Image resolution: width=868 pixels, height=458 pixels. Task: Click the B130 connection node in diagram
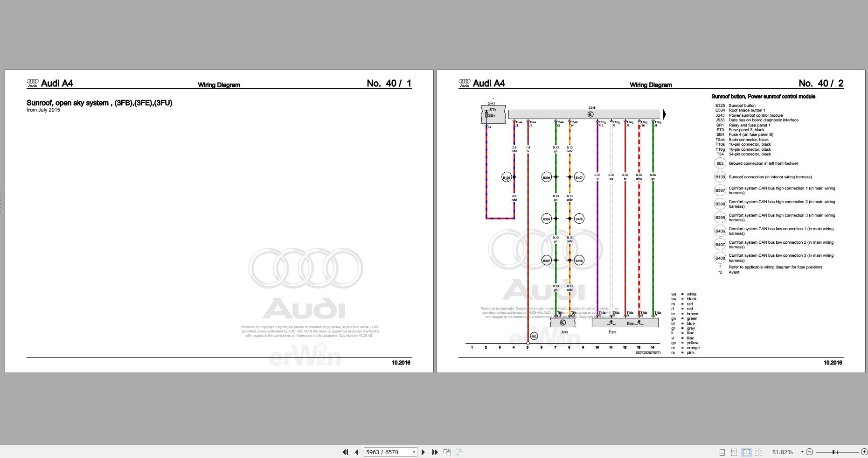pyautogui.click(x=507, y=177)
